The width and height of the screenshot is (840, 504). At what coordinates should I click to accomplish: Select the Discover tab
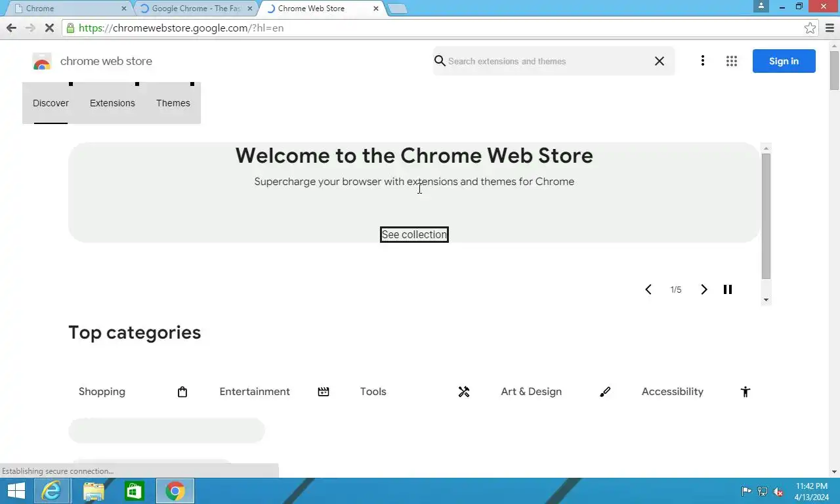51,103
